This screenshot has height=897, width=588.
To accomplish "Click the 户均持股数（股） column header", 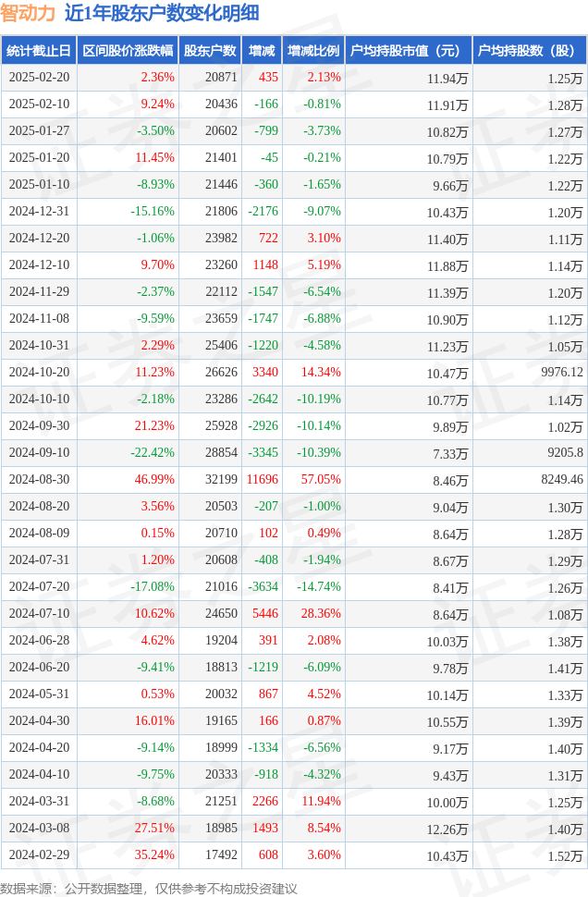I will pyautogui.click(x=531, y=50).
